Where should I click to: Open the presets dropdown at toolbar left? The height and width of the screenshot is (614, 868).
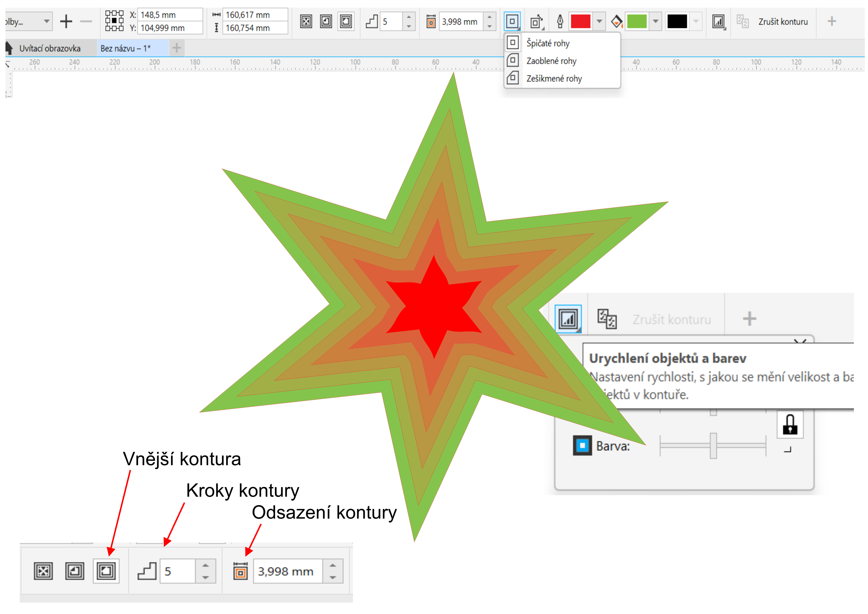(46, 22)
